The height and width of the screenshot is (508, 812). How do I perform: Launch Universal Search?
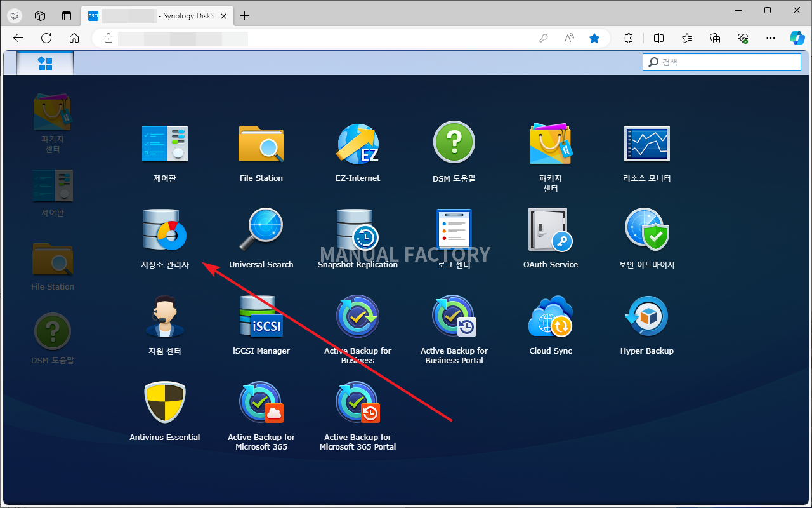click(261, 229)
